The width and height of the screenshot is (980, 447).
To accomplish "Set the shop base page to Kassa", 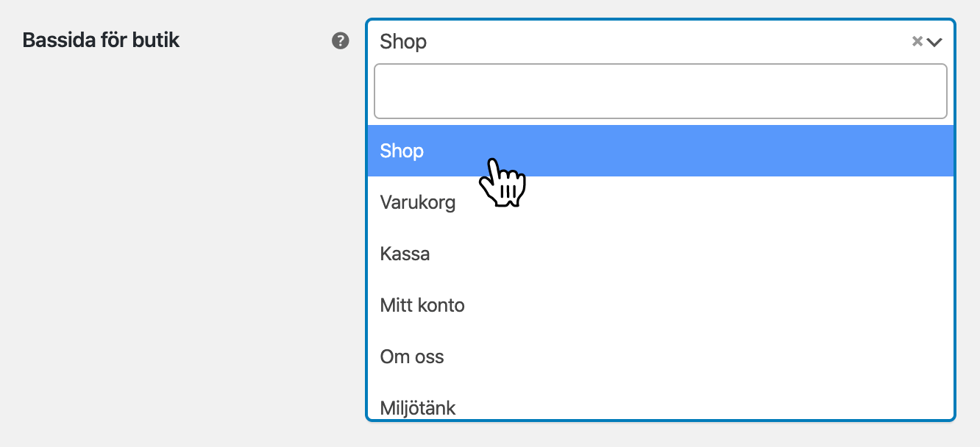I will pyautogui.click(x=405, y=254).
